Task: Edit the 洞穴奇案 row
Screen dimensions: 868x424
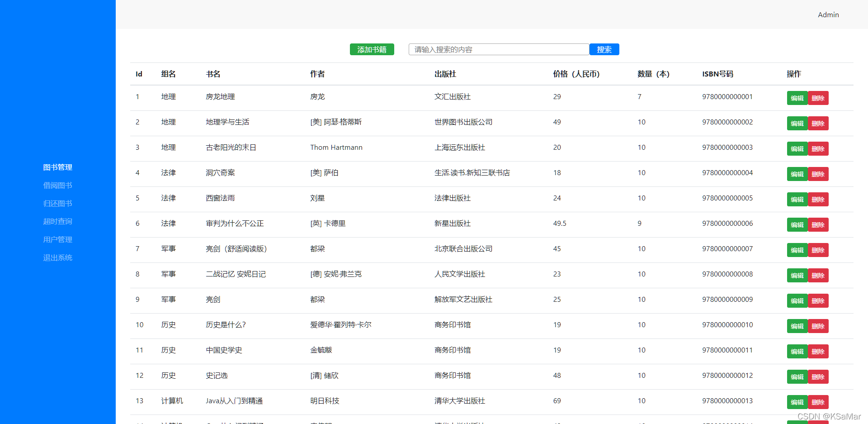Action: [x=797, y=174]
